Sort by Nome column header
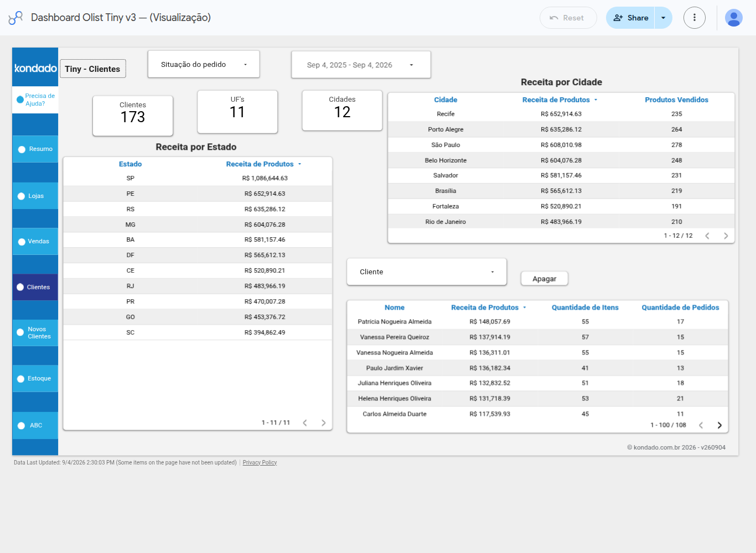756x553 pixels. coord(395,307)
